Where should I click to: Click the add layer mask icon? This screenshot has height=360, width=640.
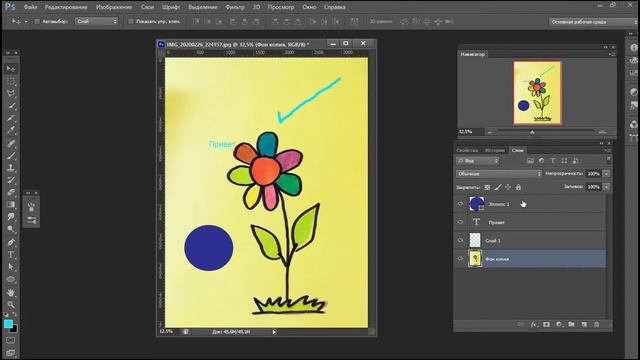[547, 324]
